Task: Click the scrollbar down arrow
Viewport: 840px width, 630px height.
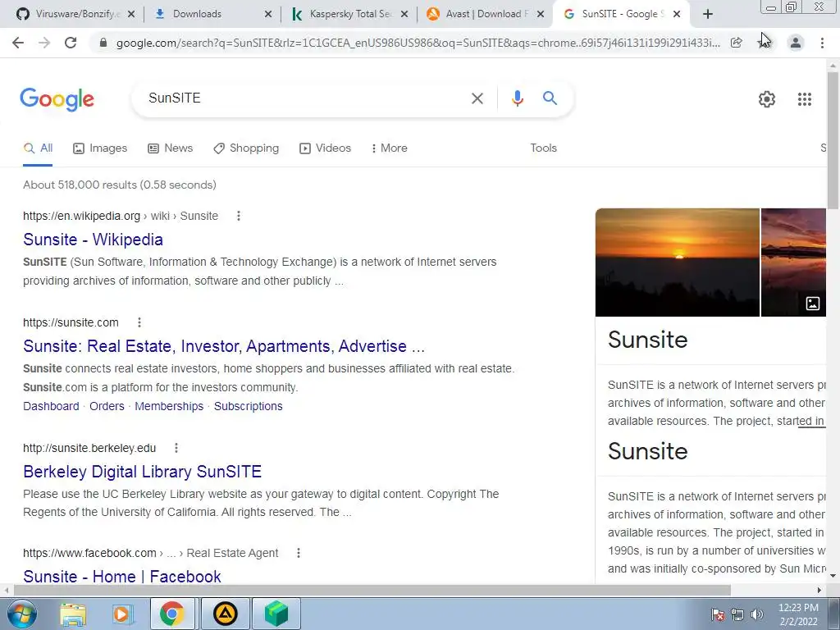Action: [833, 576]
